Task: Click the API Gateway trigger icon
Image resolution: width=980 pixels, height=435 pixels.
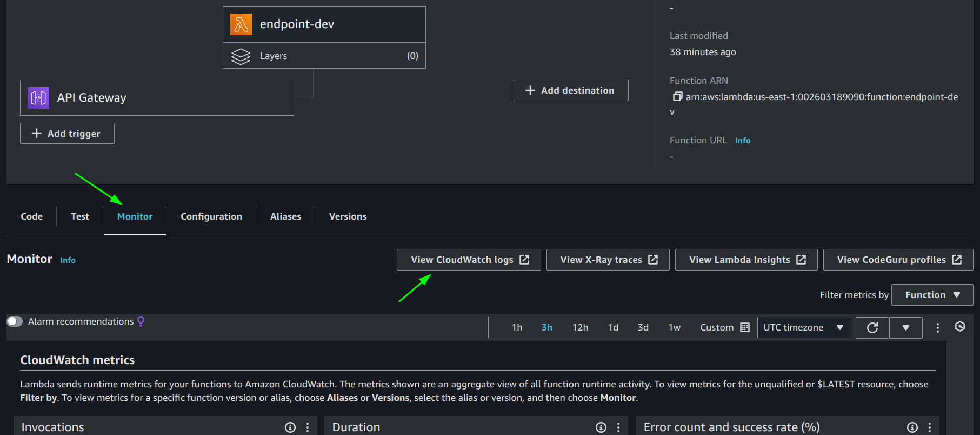Action: click(x=38, y=98)
